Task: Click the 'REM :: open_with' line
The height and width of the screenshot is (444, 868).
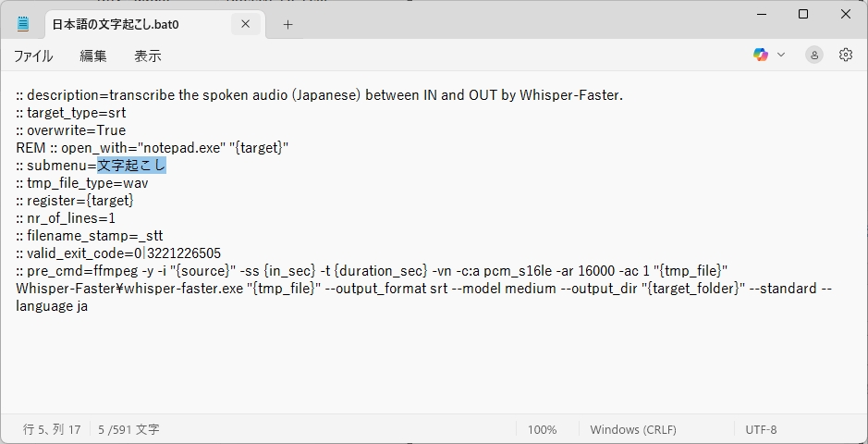Action: tap(153, 148)
